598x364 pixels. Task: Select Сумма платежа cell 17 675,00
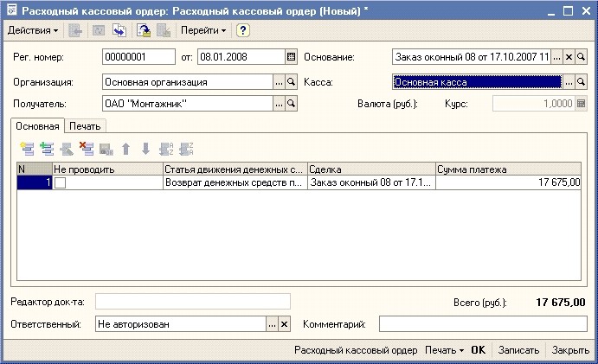(508, 182)
